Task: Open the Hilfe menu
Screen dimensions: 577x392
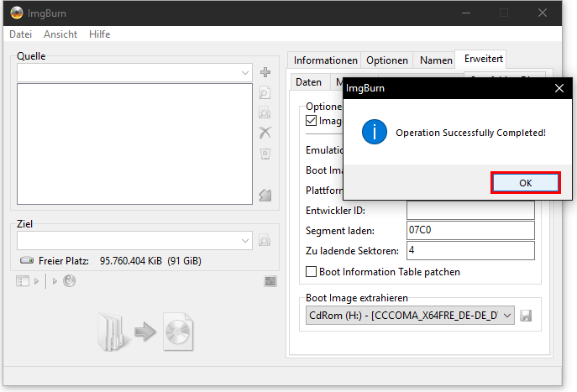Action: (x=99, y=34)
